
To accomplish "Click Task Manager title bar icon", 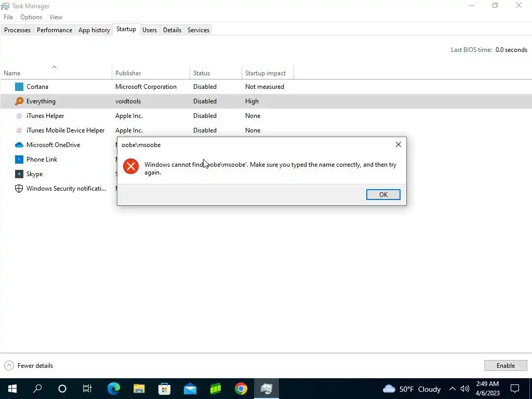I will (5, 6).
